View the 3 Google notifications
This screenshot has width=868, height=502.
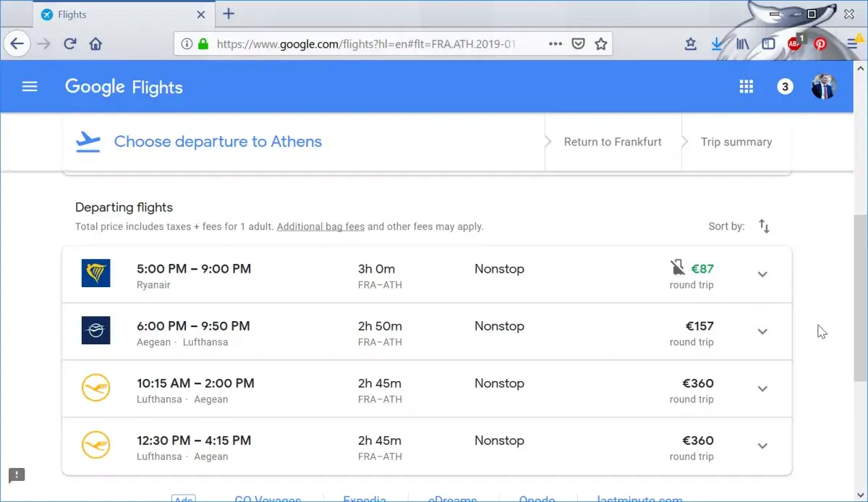(x=785, y=87)
